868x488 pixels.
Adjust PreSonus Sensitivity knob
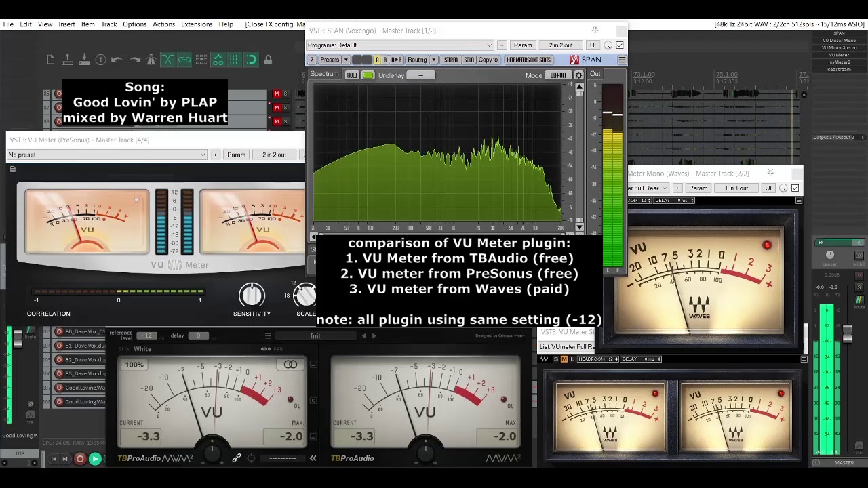coord(252,296)
